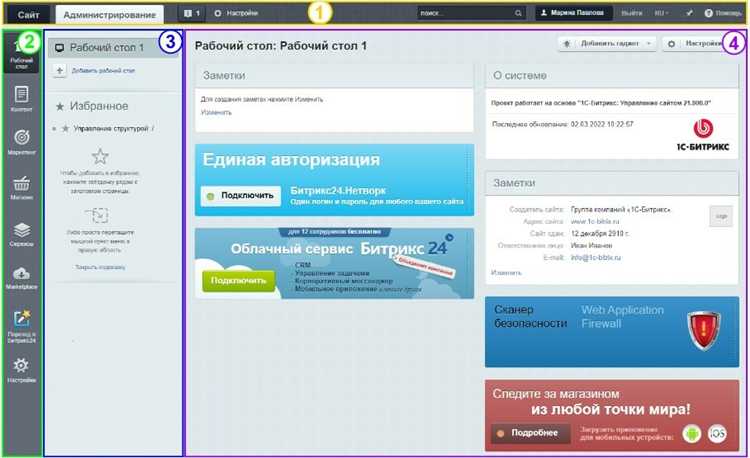
Task: Click left Заметки gadget header
Action: click(x=334, y=76)
